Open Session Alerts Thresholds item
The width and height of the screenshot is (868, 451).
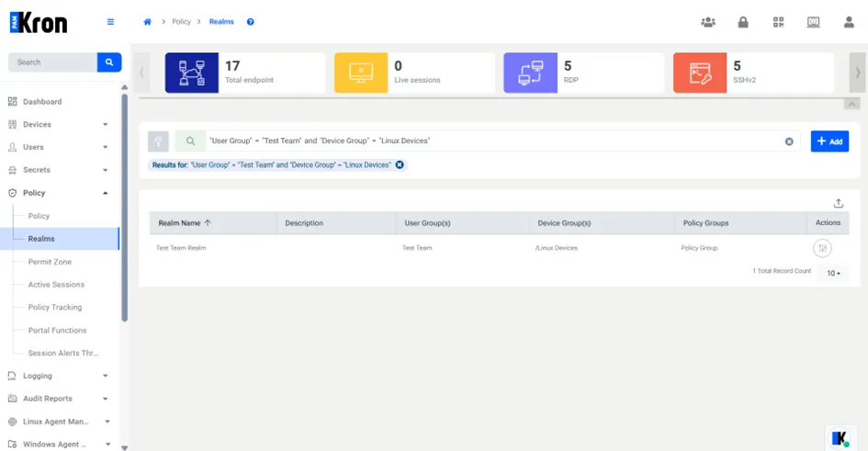tap(63, 353)
